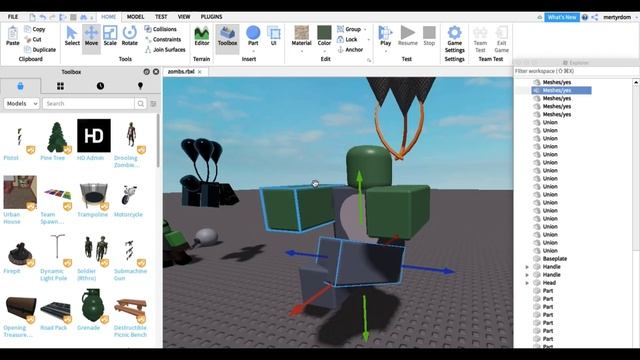Toggle Collisions on or off
Image resolution: width=640 pixels, height=360 pixels.
pyautogui.click(x=160, y=29)
